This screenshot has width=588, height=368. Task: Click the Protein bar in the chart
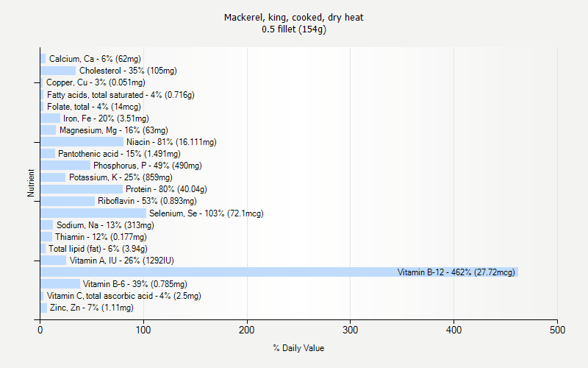coord(82,189)
